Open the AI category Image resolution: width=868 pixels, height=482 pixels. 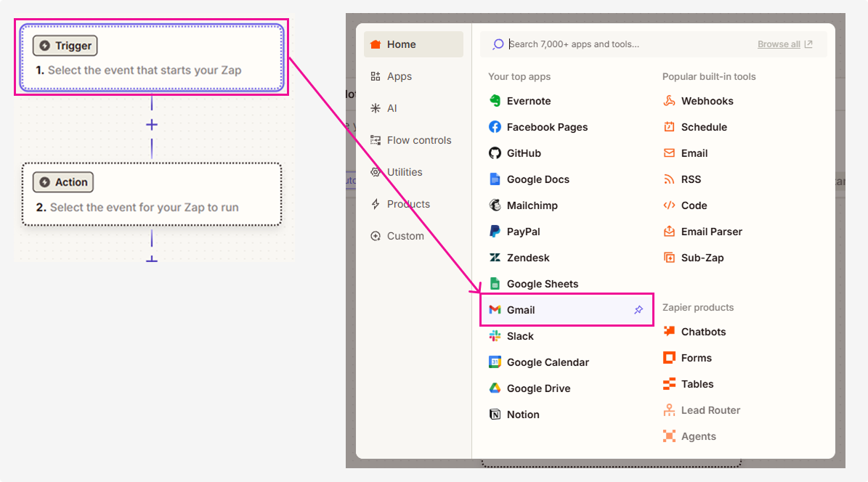(392, 108)
